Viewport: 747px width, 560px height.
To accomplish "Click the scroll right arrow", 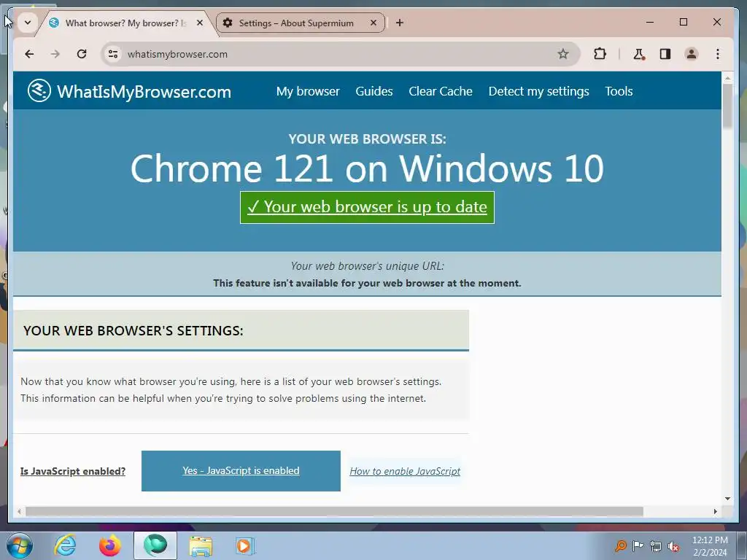I will (716, 511).
